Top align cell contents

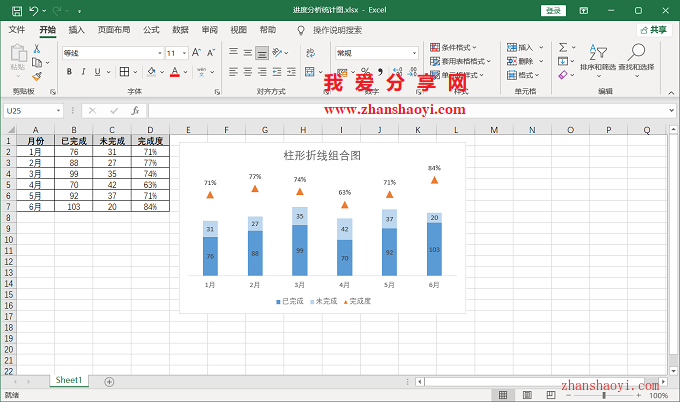tap(233, 53)
